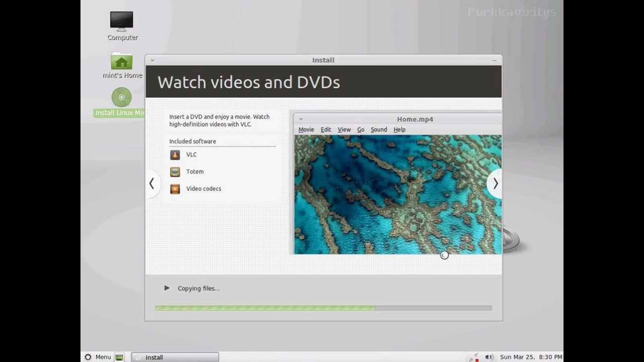Open the Sound menu in Home.mp4
Screen dimensions: 644x362
(x=379, y=130)
